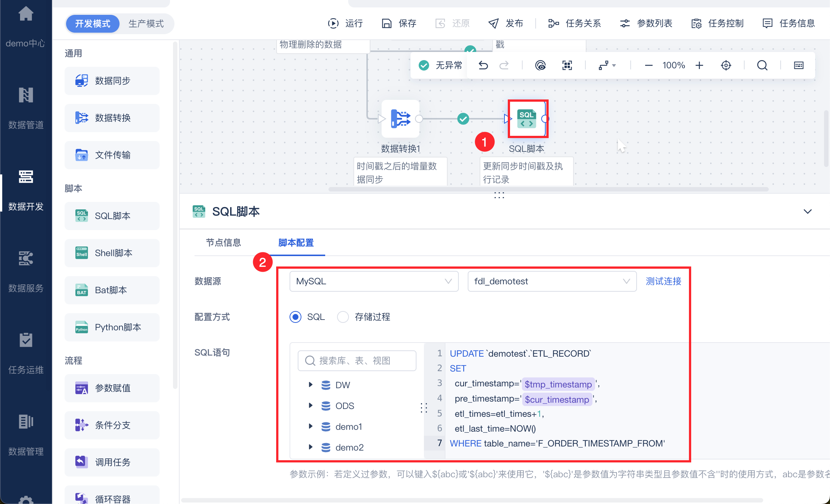The height and width of the screenshot is (504, 830).
Task: Select the 数据转换1 node icon
Action: 401,119
